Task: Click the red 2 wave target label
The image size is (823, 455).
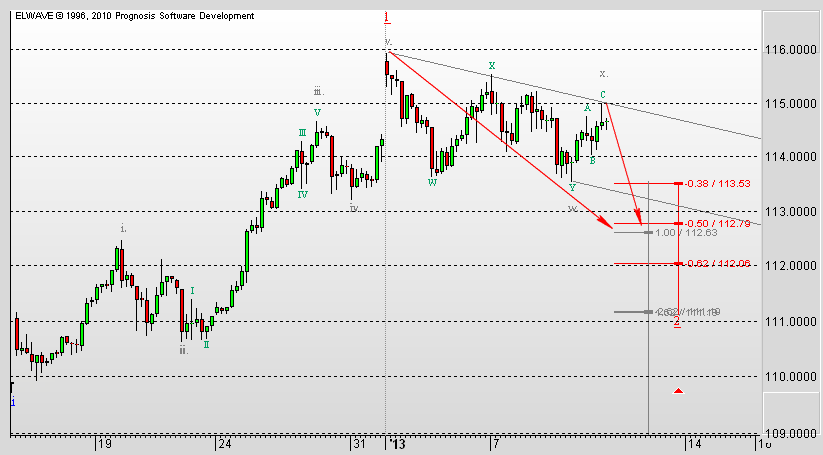Action: (x=677, y=323)
